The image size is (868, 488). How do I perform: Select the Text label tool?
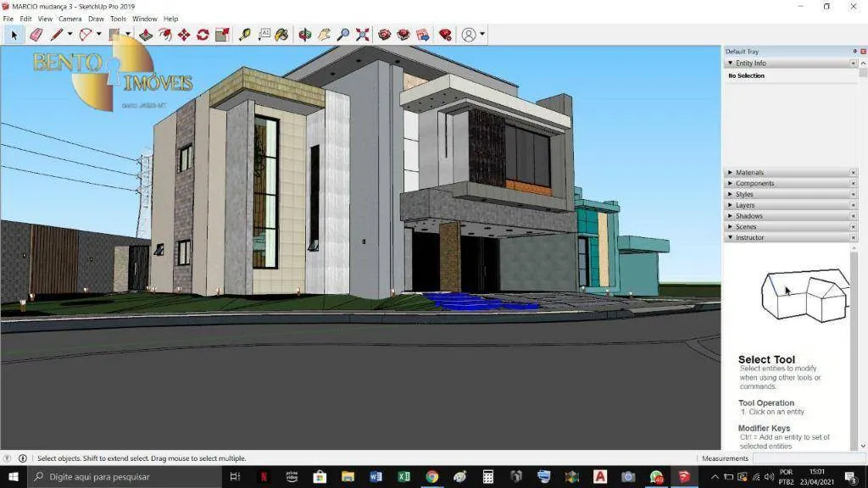264,35
